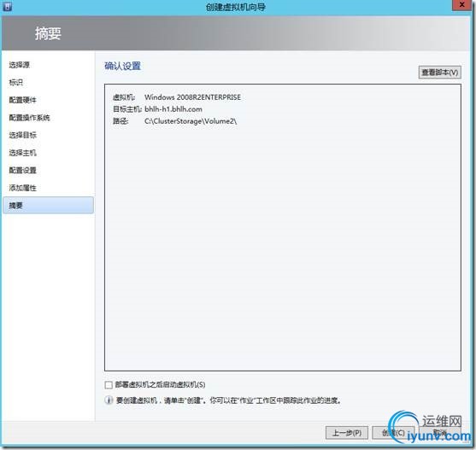Image resolution: width=476 pixels, height=450 pixels.
Task: Click the 目标主机 label in summary
Action: (127, 109)
